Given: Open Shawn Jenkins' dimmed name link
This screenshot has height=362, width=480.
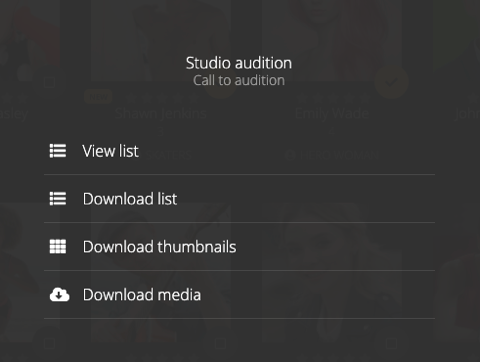Looking at the screenshot, I should [161, 114].
